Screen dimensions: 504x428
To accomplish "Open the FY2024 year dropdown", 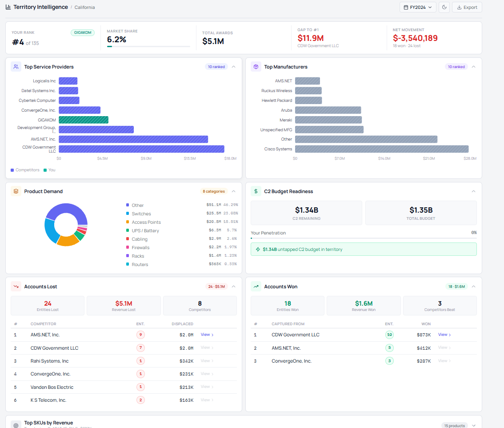I will tap(417, 7).
